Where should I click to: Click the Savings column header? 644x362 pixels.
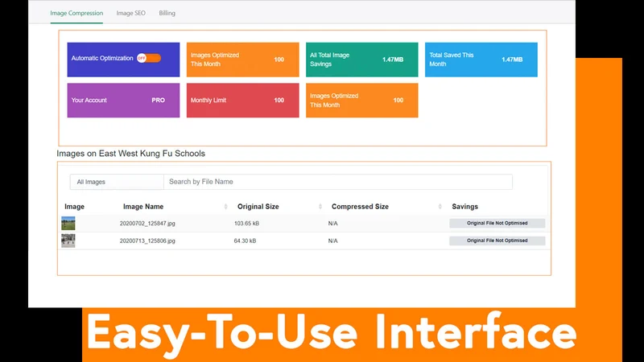465,207
